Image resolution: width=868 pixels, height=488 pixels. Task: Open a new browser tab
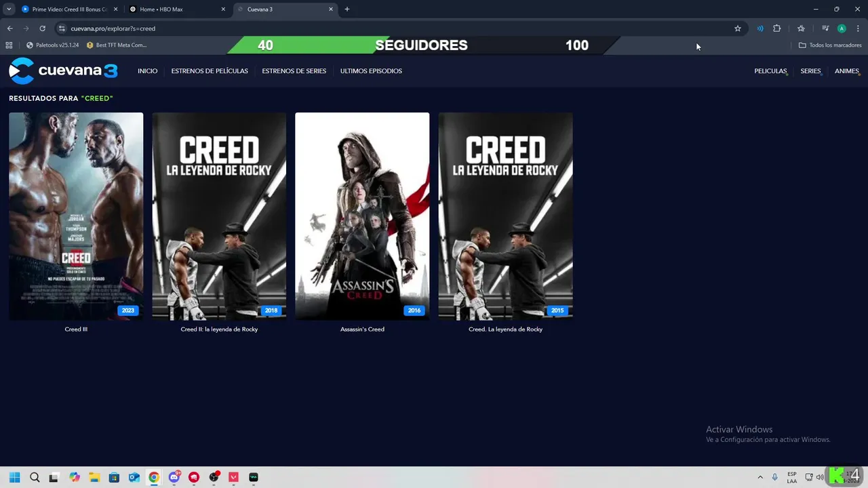[x=347, y=9]
